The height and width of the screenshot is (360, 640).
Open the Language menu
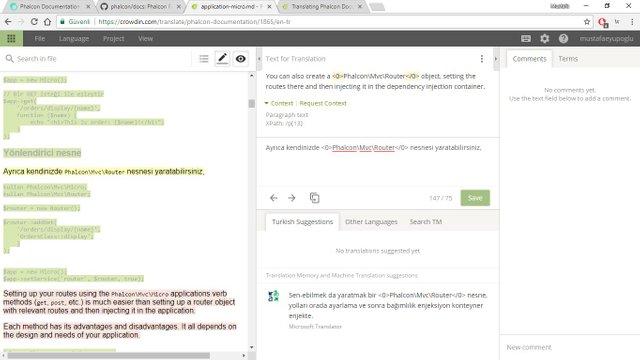(x=74, y=38)
